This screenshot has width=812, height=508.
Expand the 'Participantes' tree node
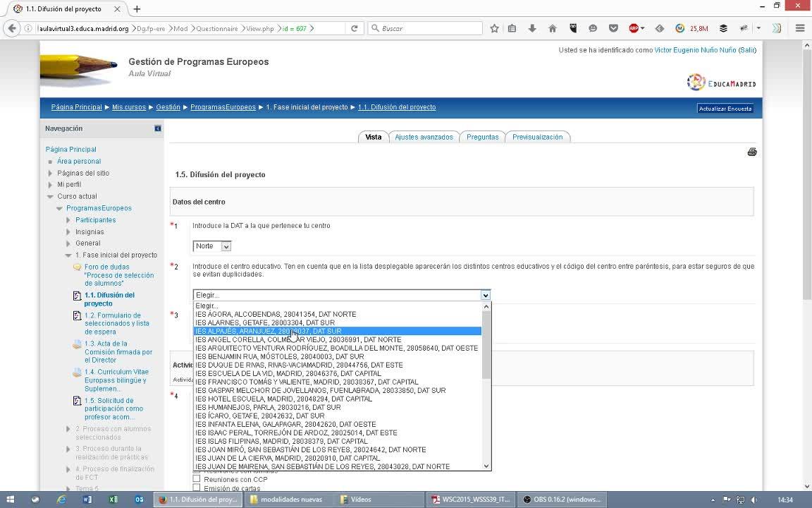tap(68, 220)
